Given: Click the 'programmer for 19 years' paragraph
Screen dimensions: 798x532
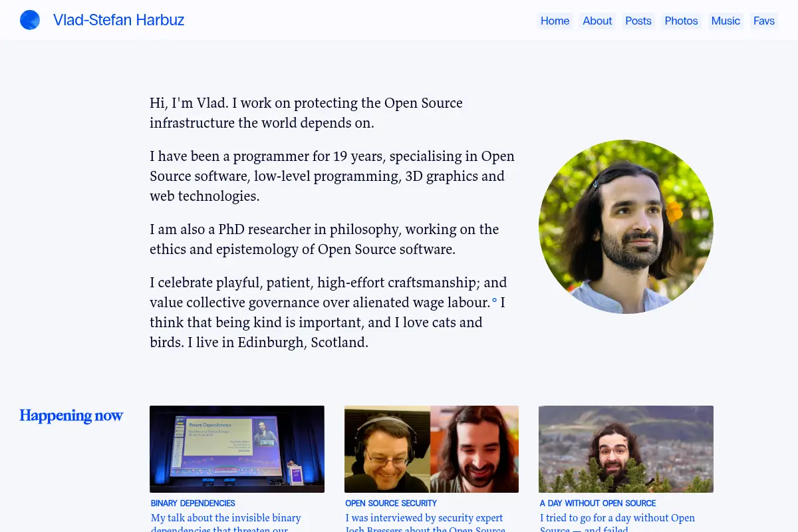Looking at the screenshot, I should pos(332,176).
